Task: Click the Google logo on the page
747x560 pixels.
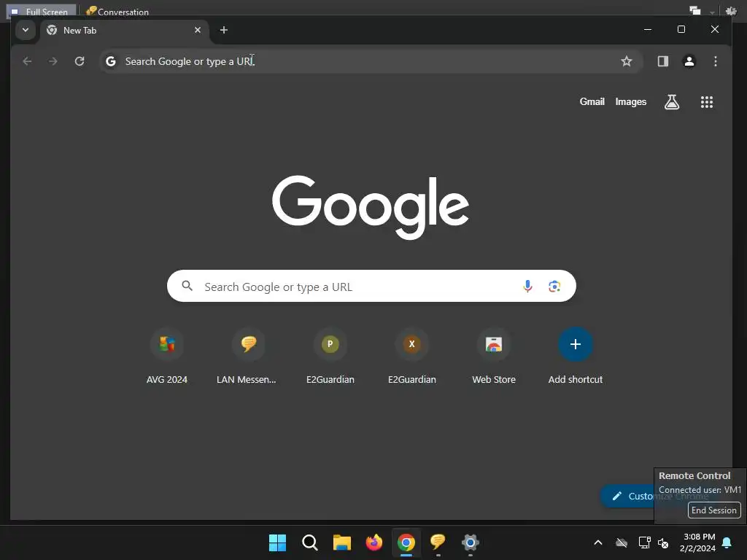Action: [371, 206]
